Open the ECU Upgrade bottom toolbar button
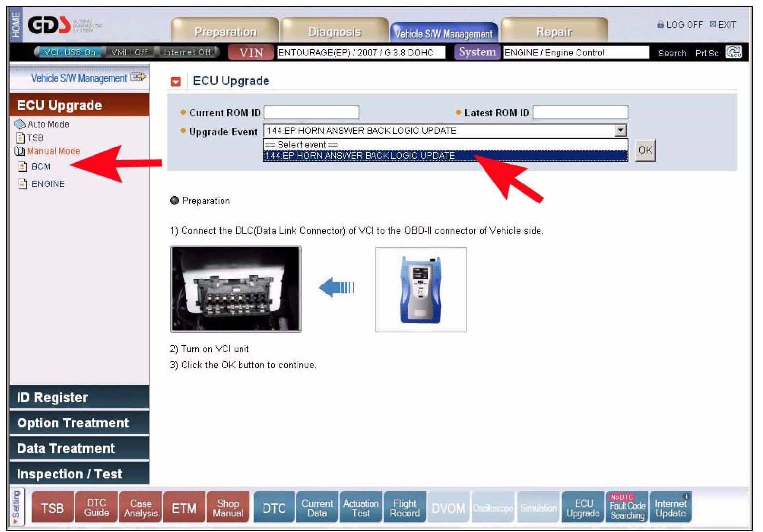The image size is (763, 532). pos(583,508)
